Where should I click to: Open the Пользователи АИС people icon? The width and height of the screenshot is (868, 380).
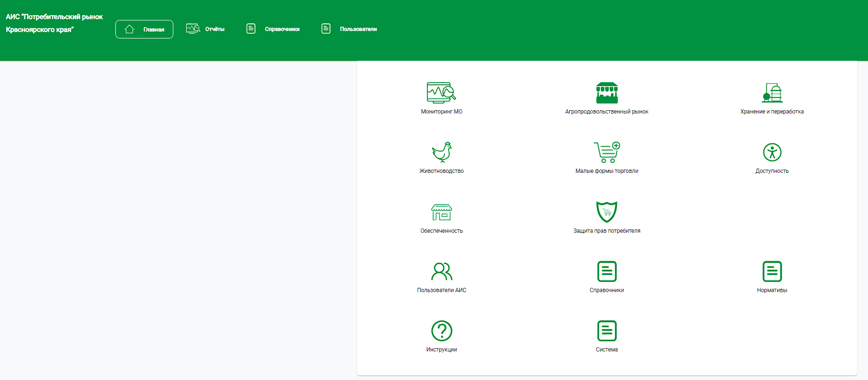tap(442, 271)
